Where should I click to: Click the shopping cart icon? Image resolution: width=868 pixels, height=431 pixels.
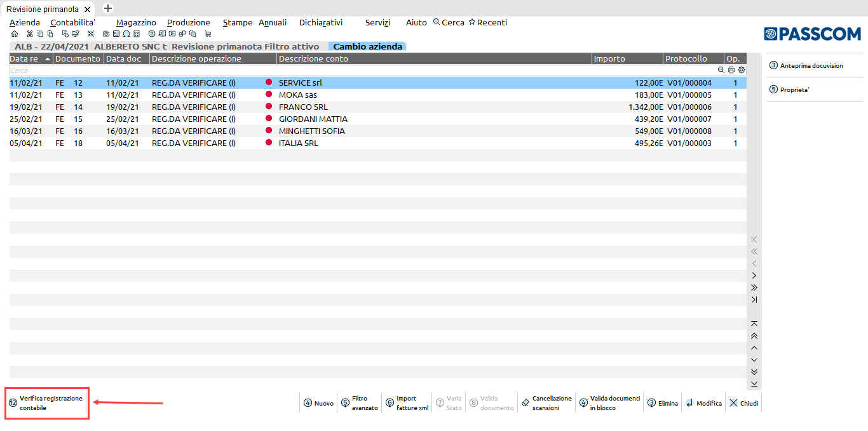208,34
